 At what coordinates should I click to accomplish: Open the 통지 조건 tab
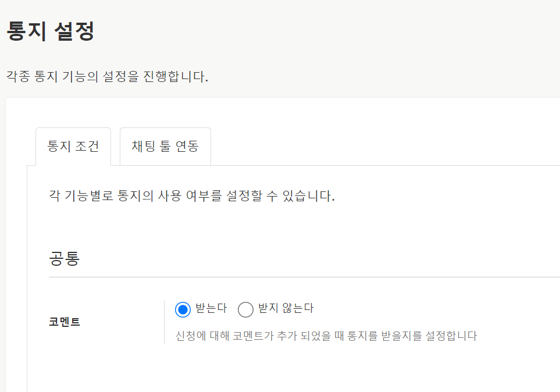click(73, 146)
